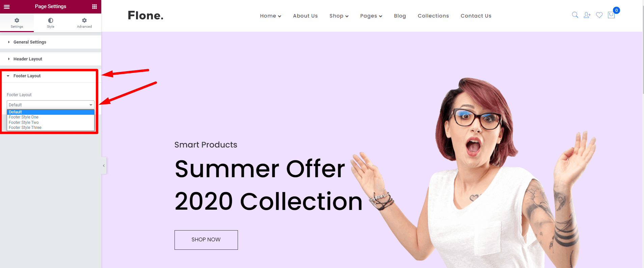The height and width of the screenshot is (268, 644).
Task: Choose Footer Style One option
Action: coord(51,117)
